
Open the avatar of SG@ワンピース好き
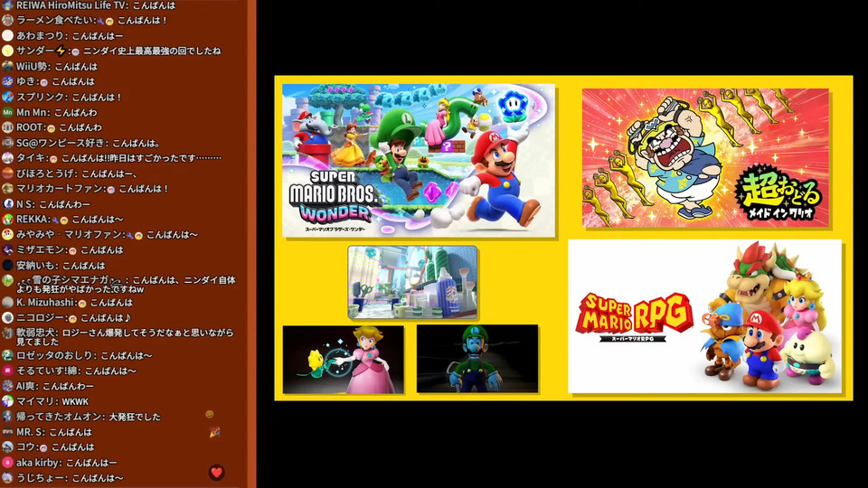7,143
